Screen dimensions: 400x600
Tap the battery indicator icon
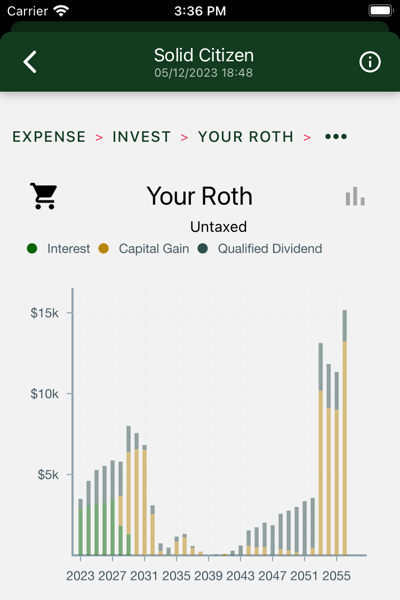tap(381, 11)
